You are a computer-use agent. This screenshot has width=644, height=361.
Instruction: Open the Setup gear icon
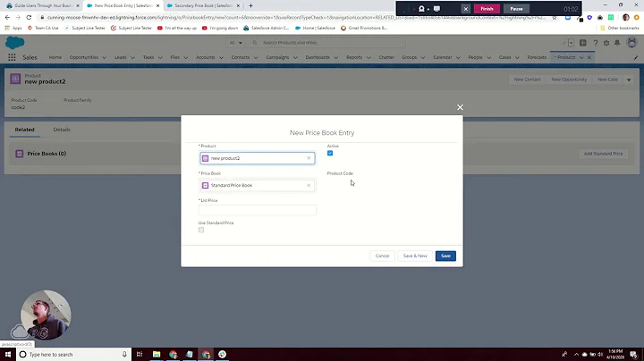[606, 43]
